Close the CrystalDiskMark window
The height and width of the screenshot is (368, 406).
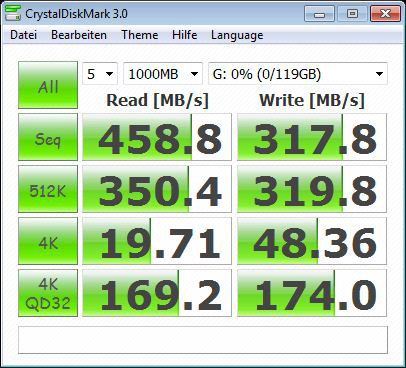coord(385,14)
